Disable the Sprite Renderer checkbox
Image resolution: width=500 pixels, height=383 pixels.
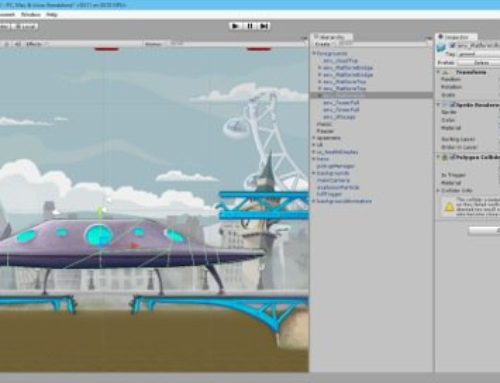(453, 105)
